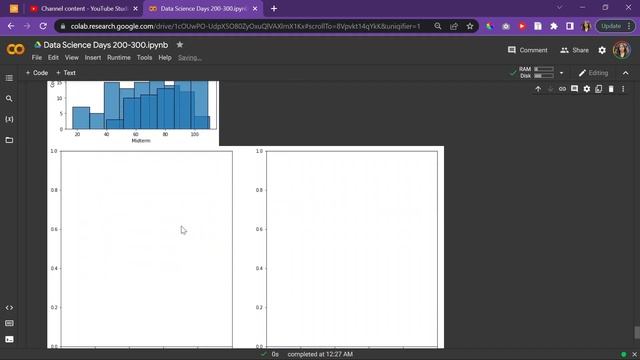This screenshot has height=360, width=640.
Task: Open the browser zoom magnifier icon
Action: pyautogui.click(x=438, y=26)
